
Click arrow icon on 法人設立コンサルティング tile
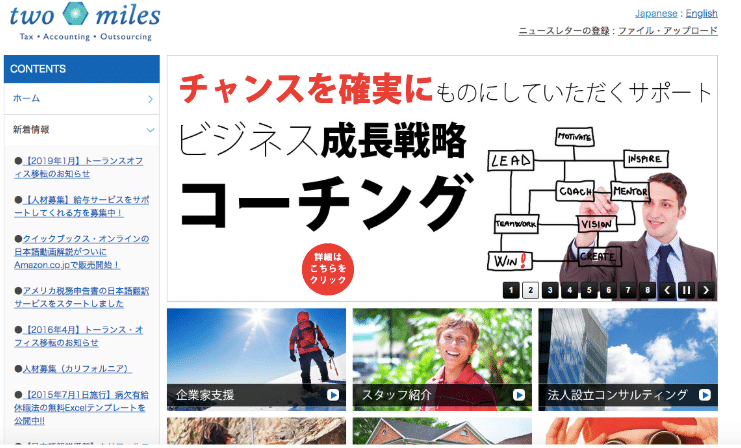click(705, 395)
